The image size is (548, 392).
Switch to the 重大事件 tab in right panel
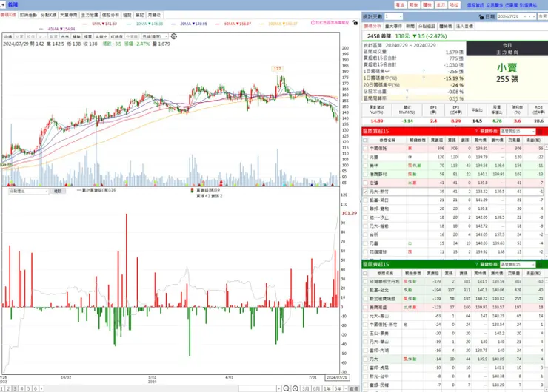(x=393, y=26)
